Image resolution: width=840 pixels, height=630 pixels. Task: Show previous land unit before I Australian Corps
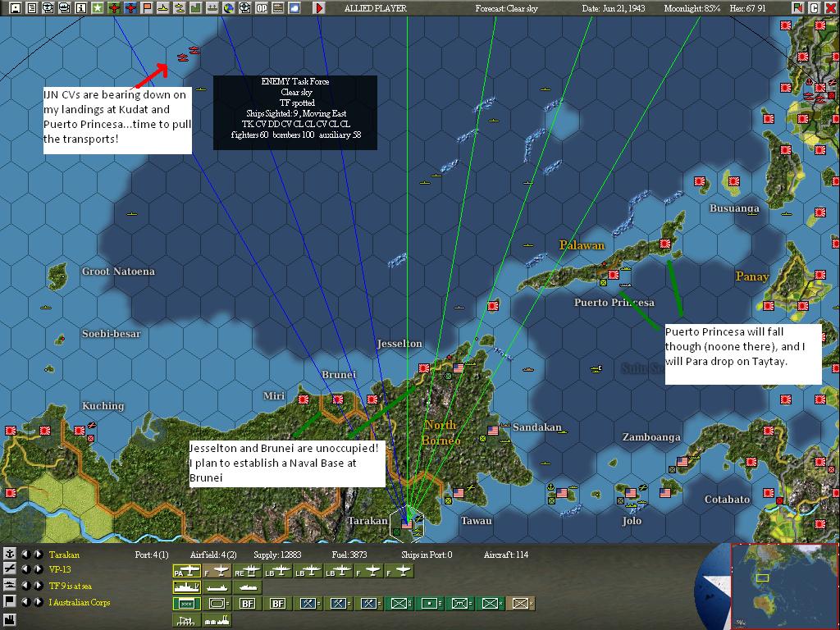pyautogui.click(x=25, y=601)
